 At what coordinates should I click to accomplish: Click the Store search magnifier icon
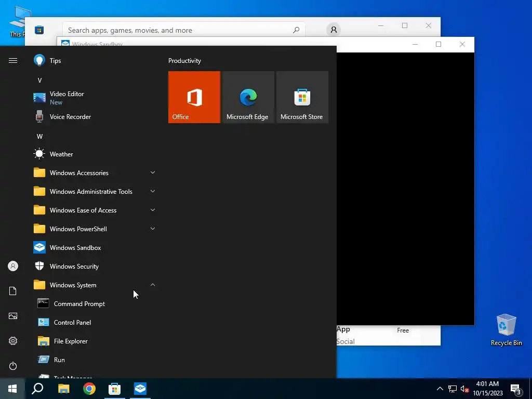coord(296,30)
